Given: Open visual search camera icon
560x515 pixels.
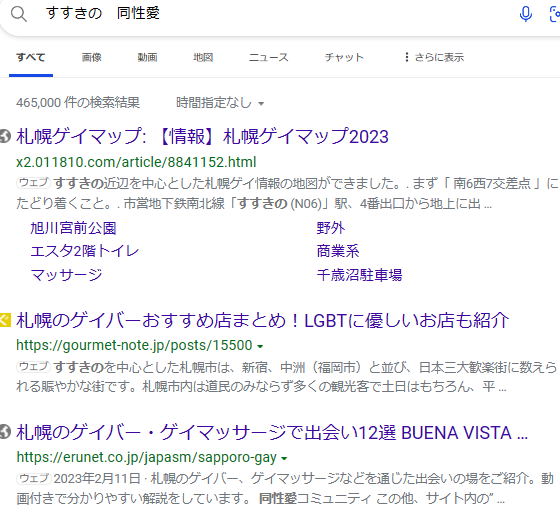Looking at the screenshot, I should 555,14.
